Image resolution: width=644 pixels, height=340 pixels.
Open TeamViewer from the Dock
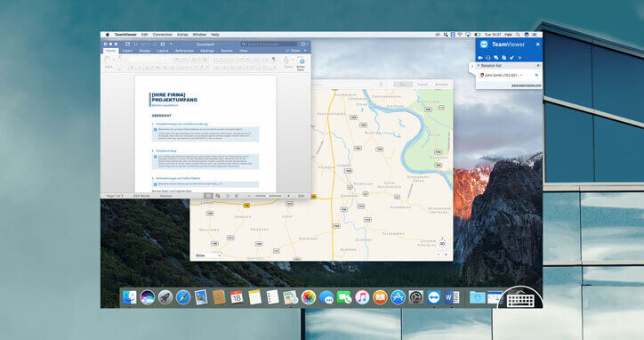(434, 297)
